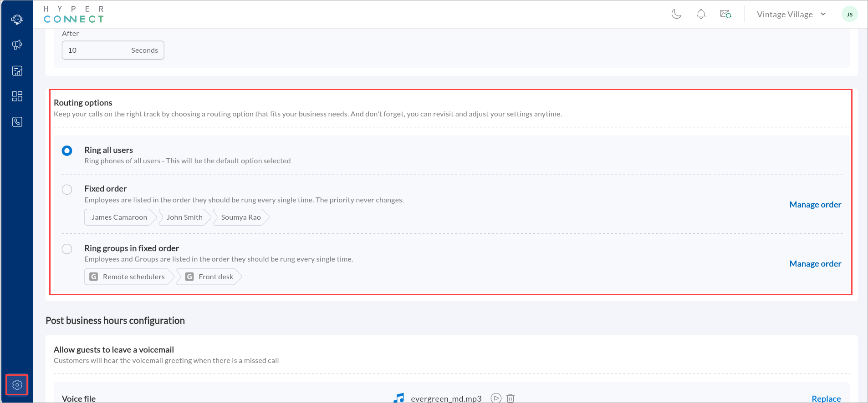
Task: Click the music note icon beside evergreen_md.mp3
Action: click(x=399, y=398)
